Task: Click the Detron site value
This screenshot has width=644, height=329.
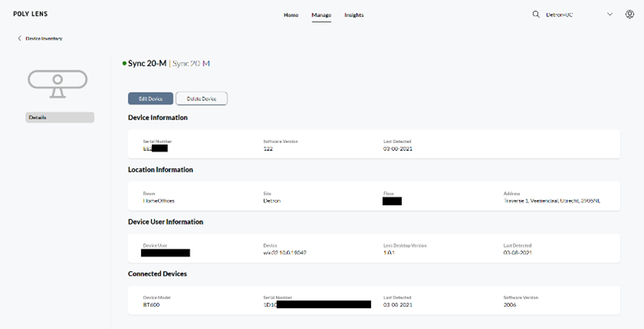Action: (271, 201)
